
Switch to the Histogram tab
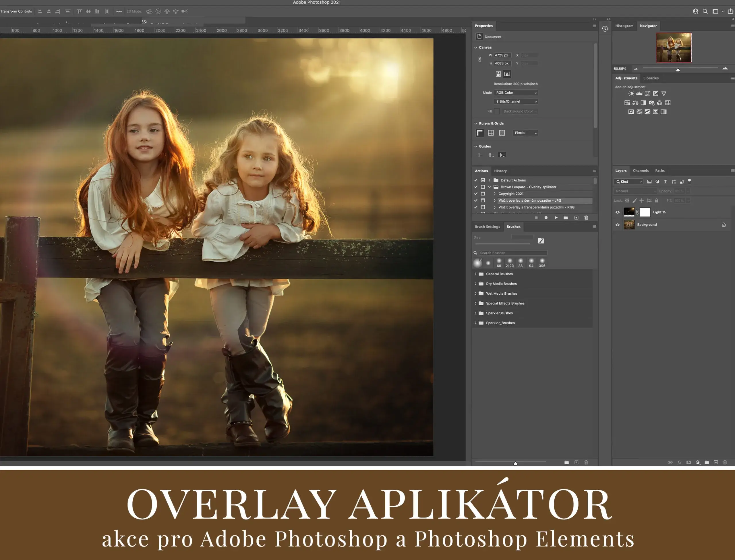(x=624, y=26)
